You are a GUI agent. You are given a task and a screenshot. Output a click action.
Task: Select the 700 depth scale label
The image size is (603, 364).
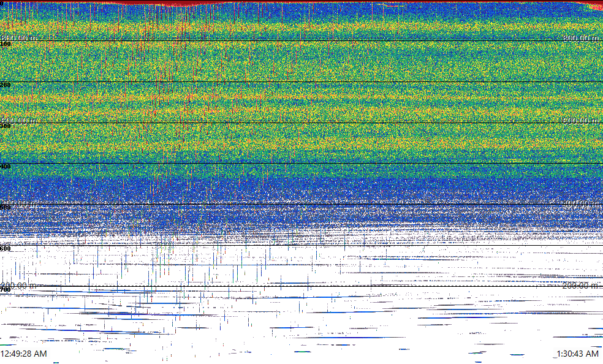[x=6, y=289]
